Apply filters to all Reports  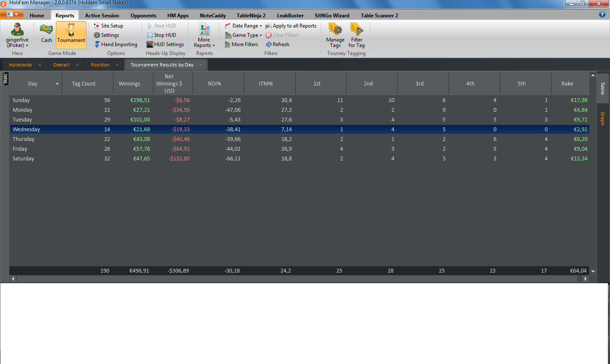coord(291,26)
